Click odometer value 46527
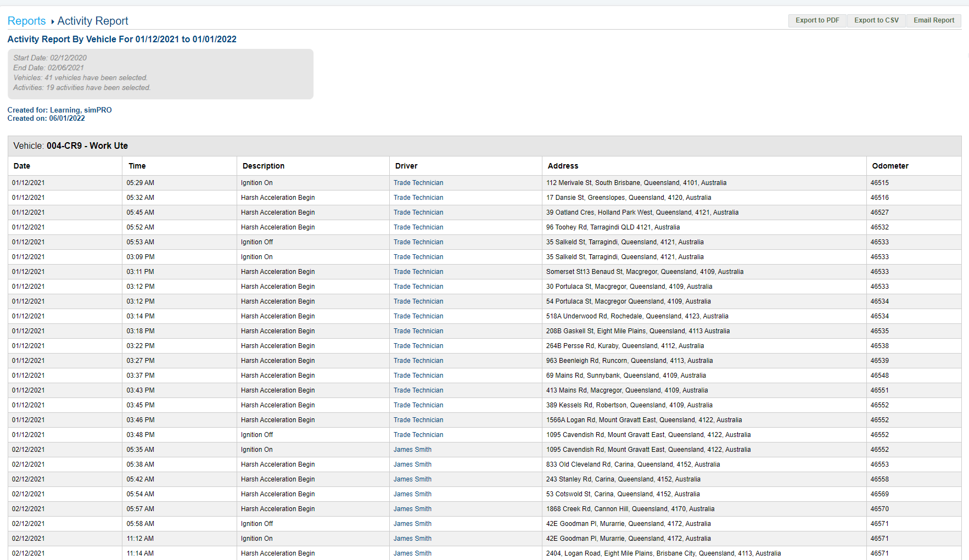Screen dimensions: 969x560 pyautogui.click(x=880, y=212)
